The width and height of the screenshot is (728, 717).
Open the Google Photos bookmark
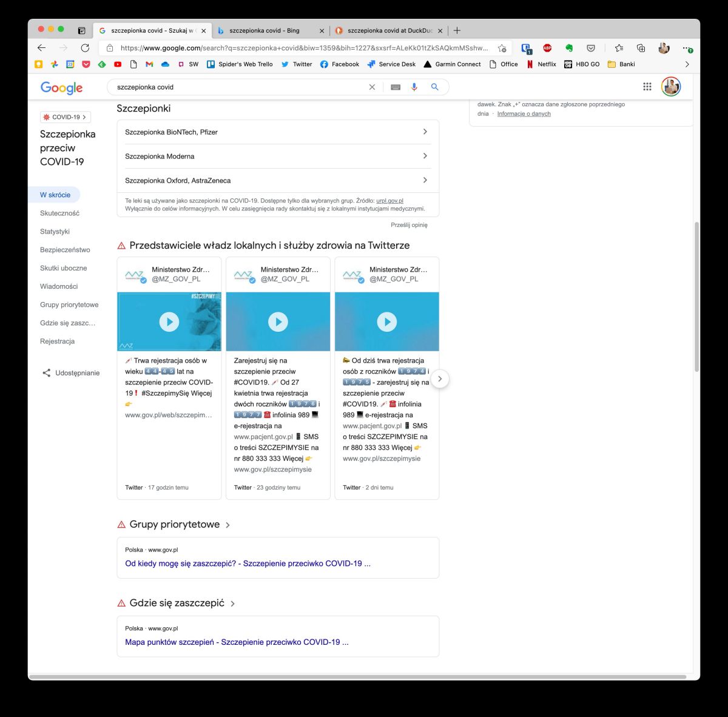[x=55, y=64]
